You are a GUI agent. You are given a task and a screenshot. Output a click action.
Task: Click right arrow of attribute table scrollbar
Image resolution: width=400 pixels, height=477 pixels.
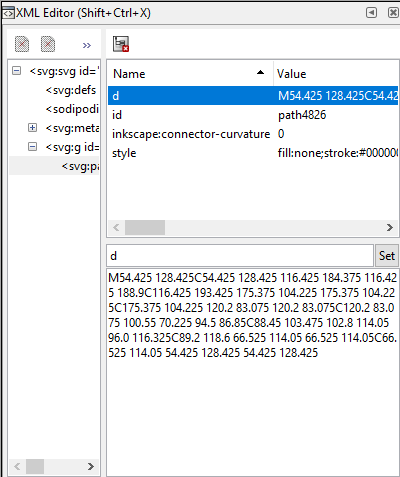(390, 228)
